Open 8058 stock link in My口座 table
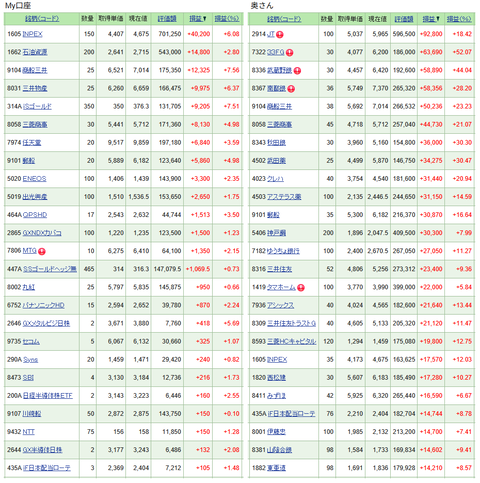Viewport: 480px width, 483px height. (35, 125)
